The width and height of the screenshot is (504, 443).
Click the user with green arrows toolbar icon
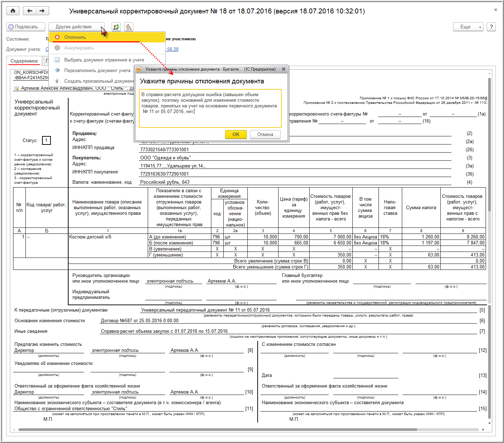(x=116, y=27)
